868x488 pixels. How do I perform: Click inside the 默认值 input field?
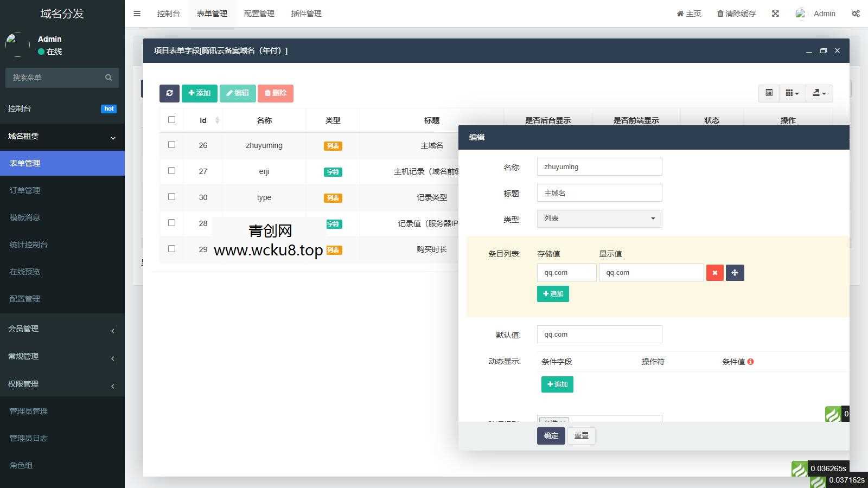(x=599, y=334)
